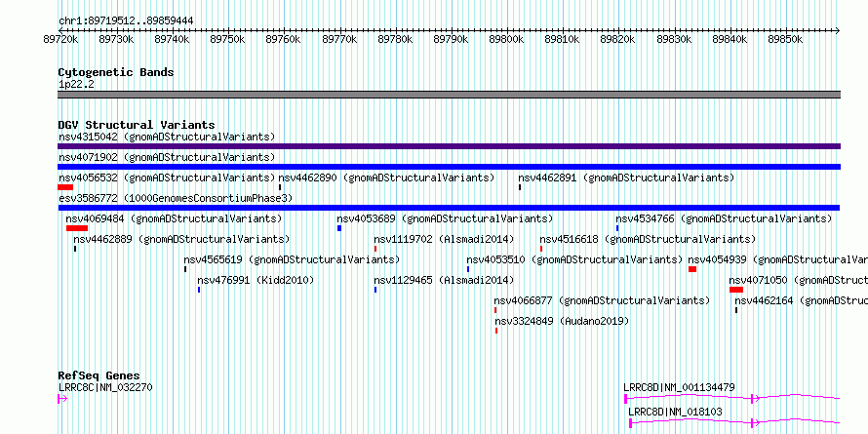Click the RefSeq Genes track title

tap(99, 375)
